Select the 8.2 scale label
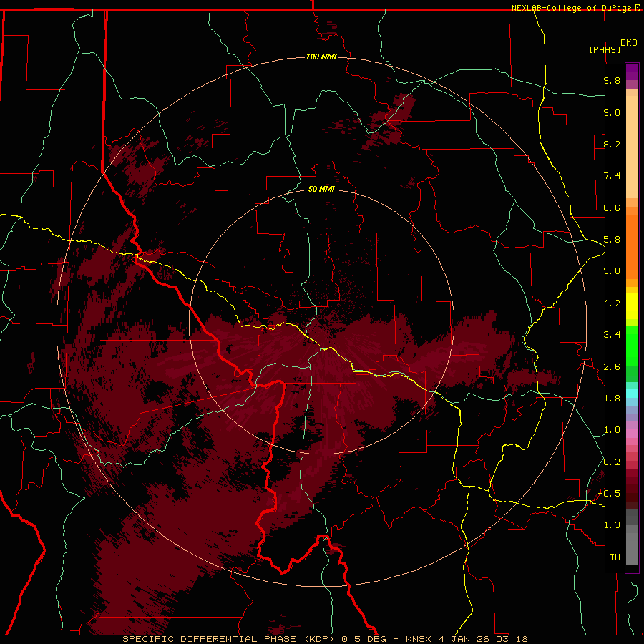The width and height of the screenshot is (644, 644). (x=612, y=144)
